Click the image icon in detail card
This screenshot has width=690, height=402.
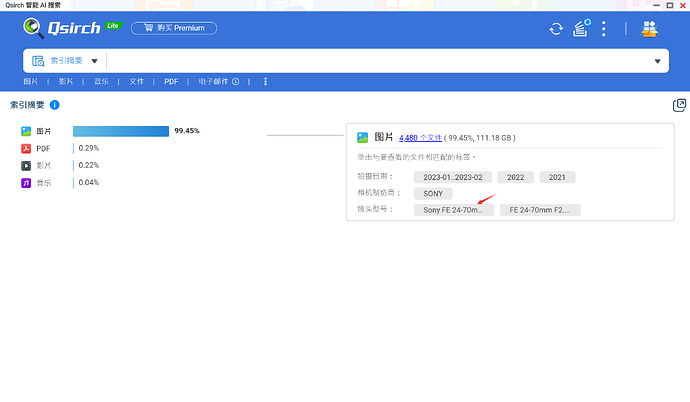tap(363, 137)
